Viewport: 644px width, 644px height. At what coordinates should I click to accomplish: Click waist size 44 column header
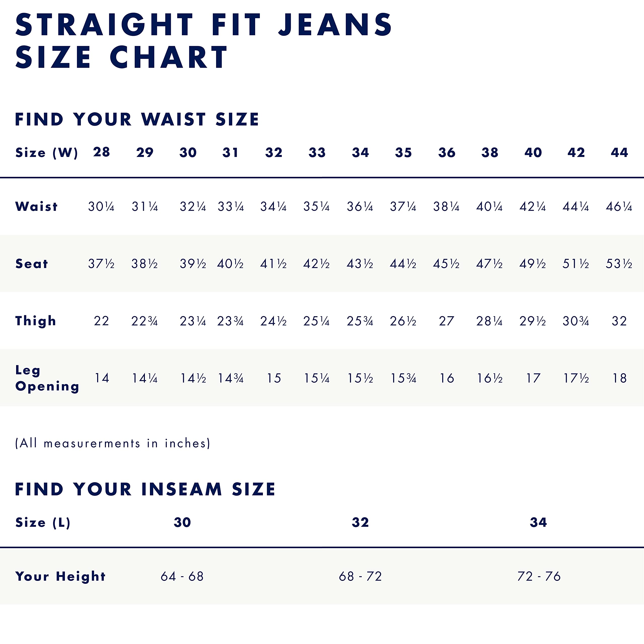619,153
